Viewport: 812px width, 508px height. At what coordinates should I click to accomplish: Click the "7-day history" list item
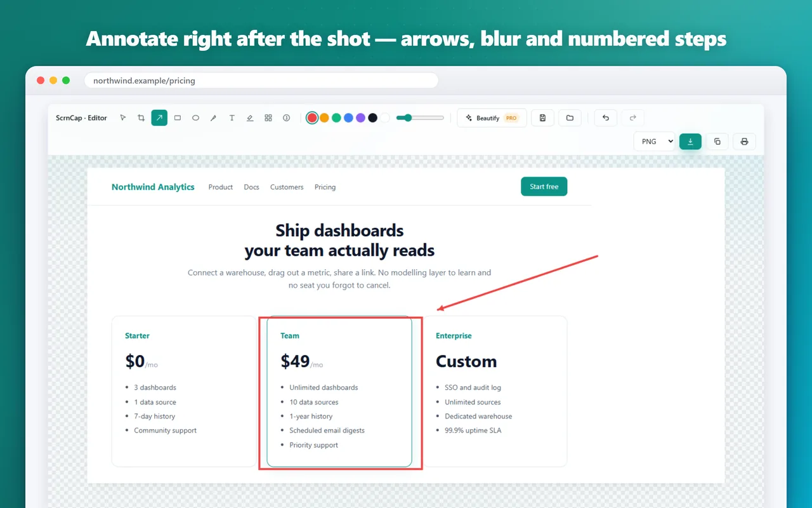pos(154,417)
